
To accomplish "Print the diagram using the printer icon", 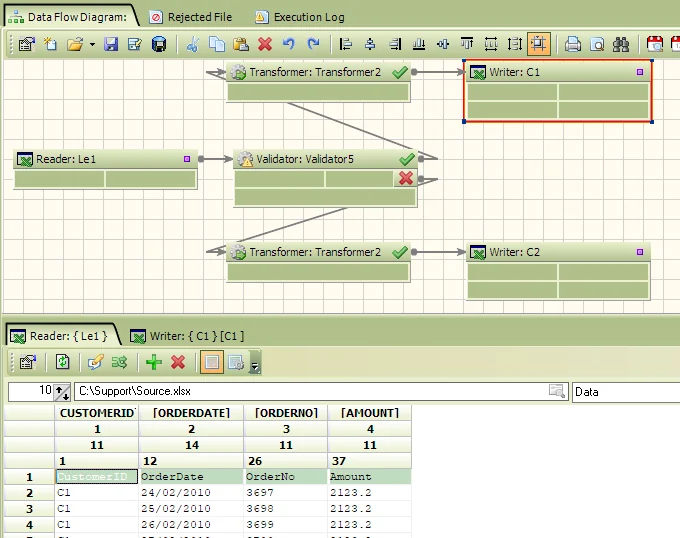I will coord(573,44).
